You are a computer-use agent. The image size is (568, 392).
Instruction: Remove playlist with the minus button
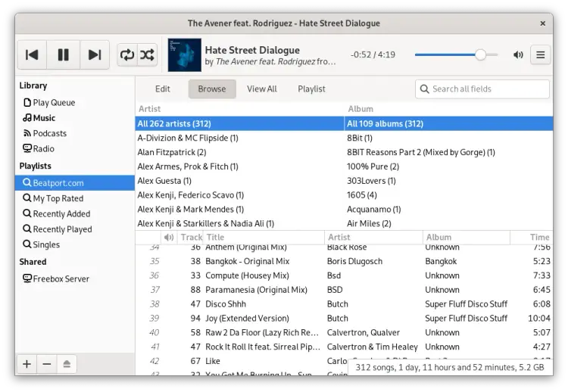tap(46, 364)
